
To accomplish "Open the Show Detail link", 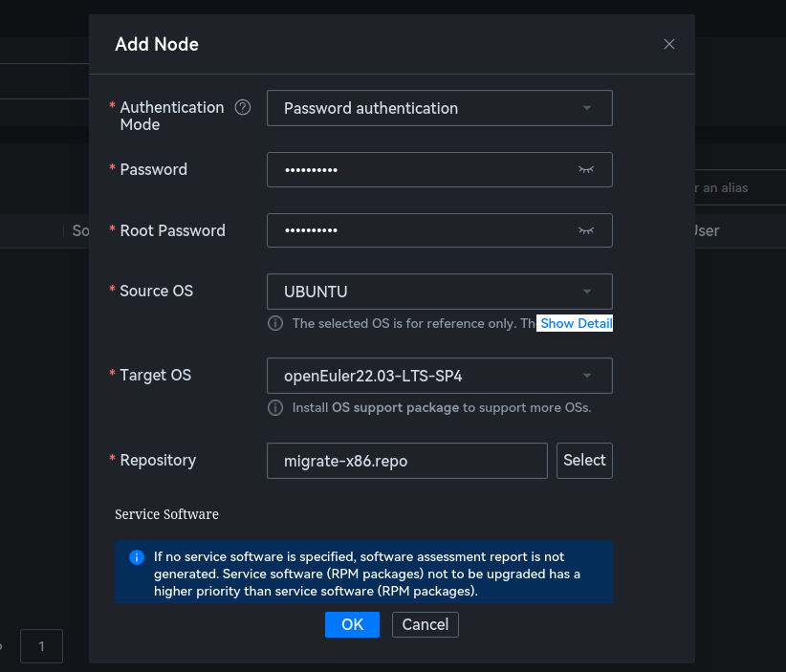I will 576,323.
